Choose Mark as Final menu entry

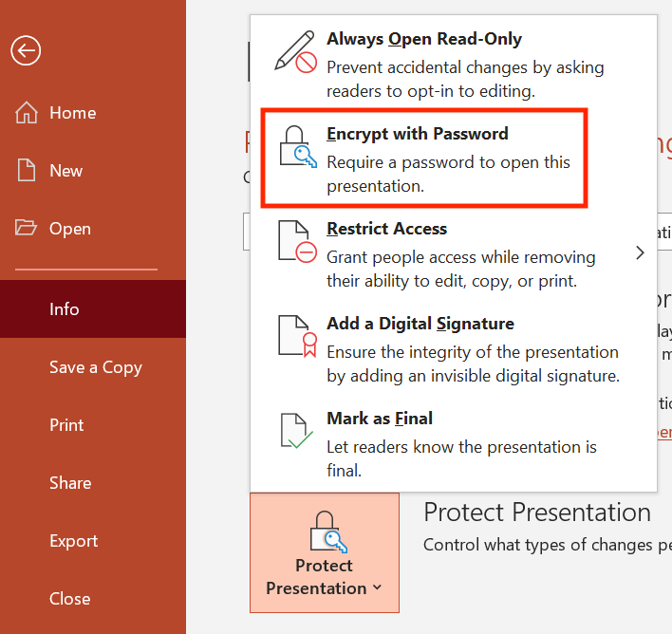click(x=454, y=443)
